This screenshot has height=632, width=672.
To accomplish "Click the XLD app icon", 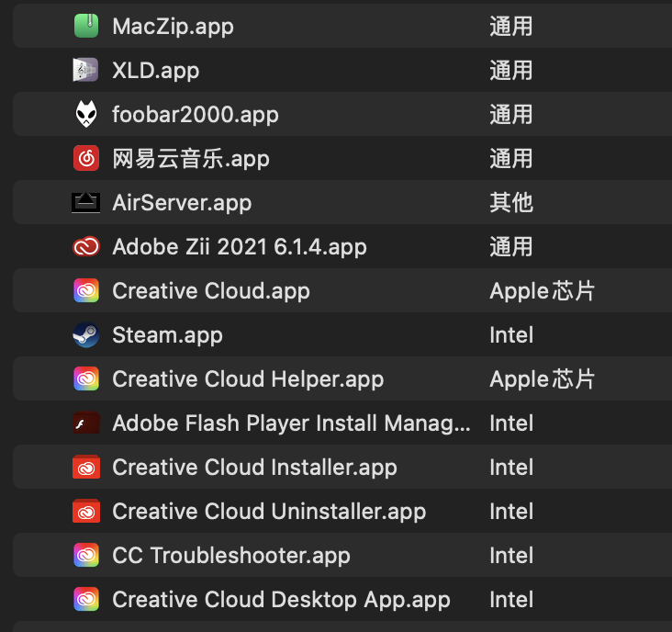I will [85, 71].
